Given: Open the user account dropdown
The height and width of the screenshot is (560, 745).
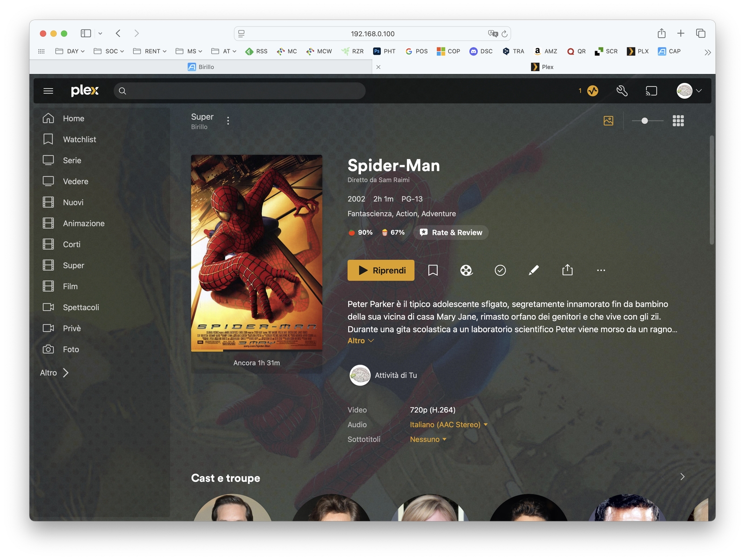Looking at the screenshot, I should coord(689,91).
